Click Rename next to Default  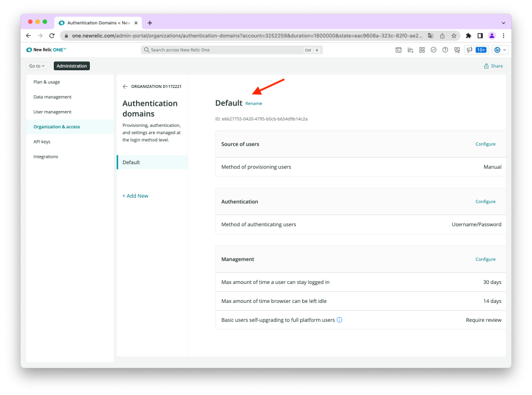(x=254, y=104)
